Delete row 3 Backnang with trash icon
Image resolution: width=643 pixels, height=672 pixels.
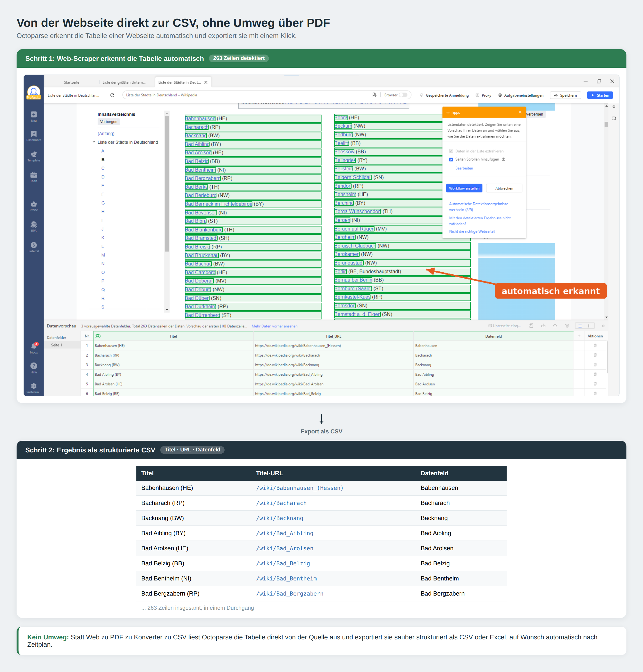point(595,365)
